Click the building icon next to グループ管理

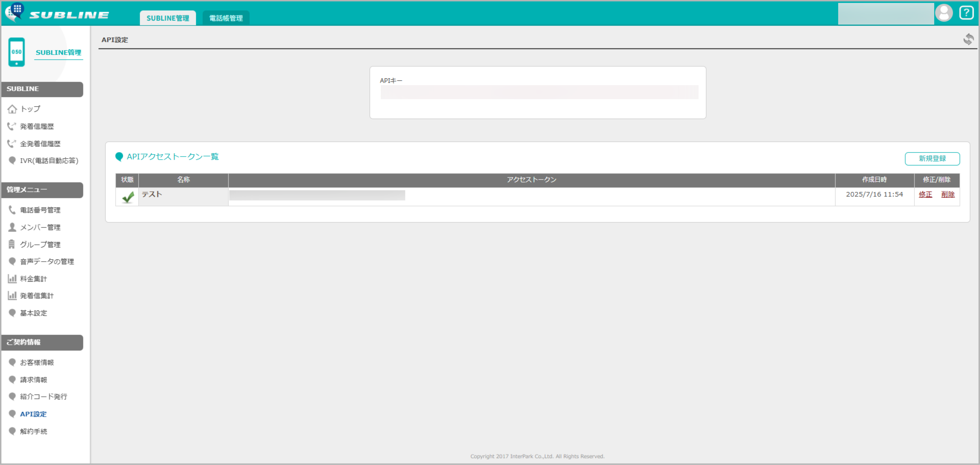[12, 244]
